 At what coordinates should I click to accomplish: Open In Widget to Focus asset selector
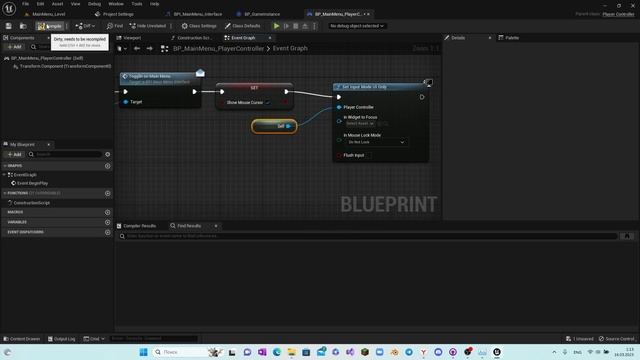tap(360, 123)
